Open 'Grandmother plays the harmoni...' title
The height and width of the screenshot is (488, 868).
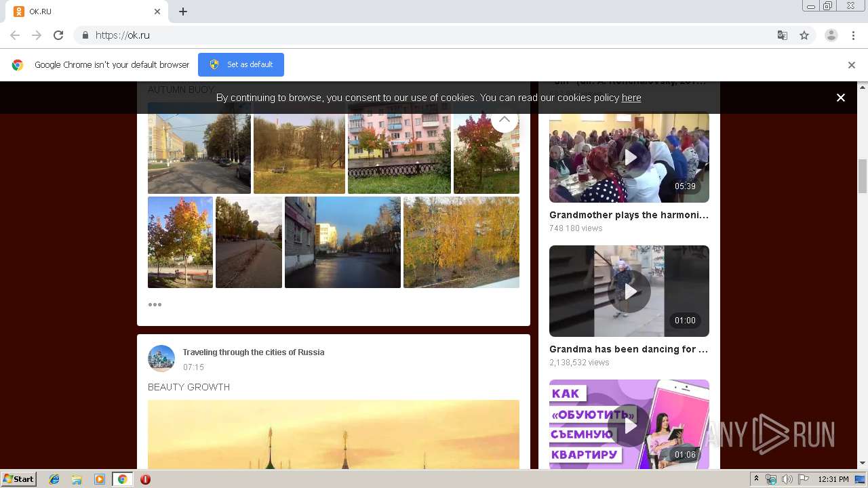[x=629, y=215]
